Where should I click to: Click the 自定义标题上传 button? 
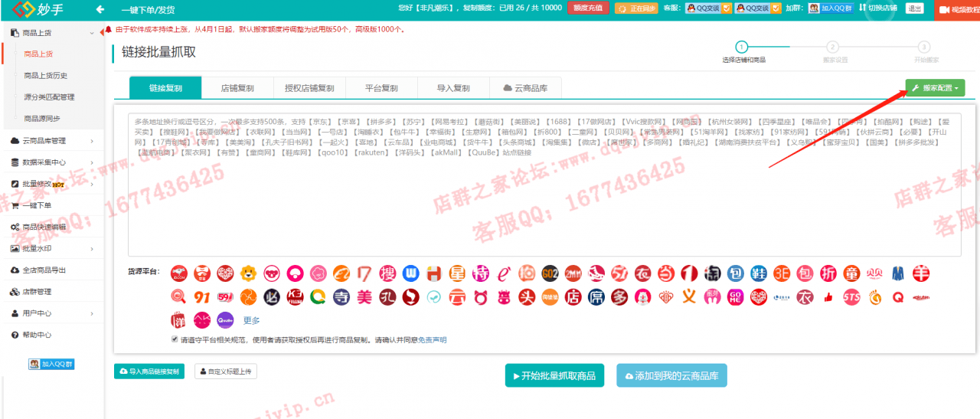[225, 372]
